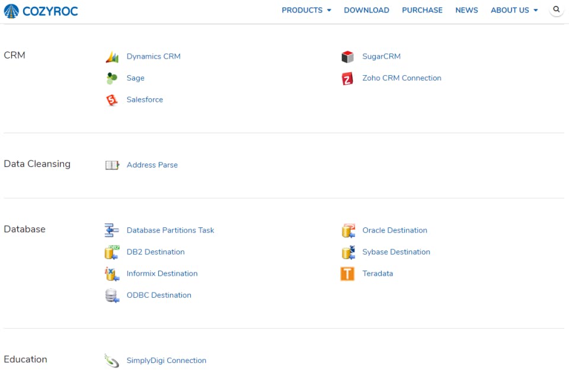Click the red Salesforce icon

click(112, 100)
